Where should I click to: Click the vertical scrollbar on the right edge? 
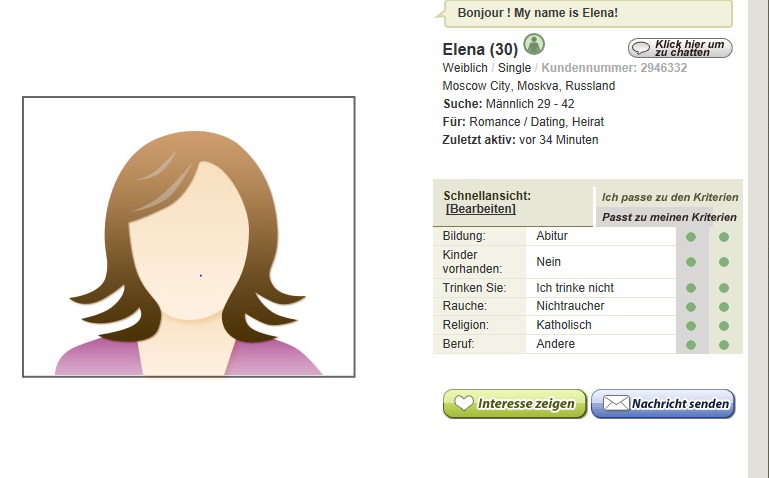(x=758, y=239)
